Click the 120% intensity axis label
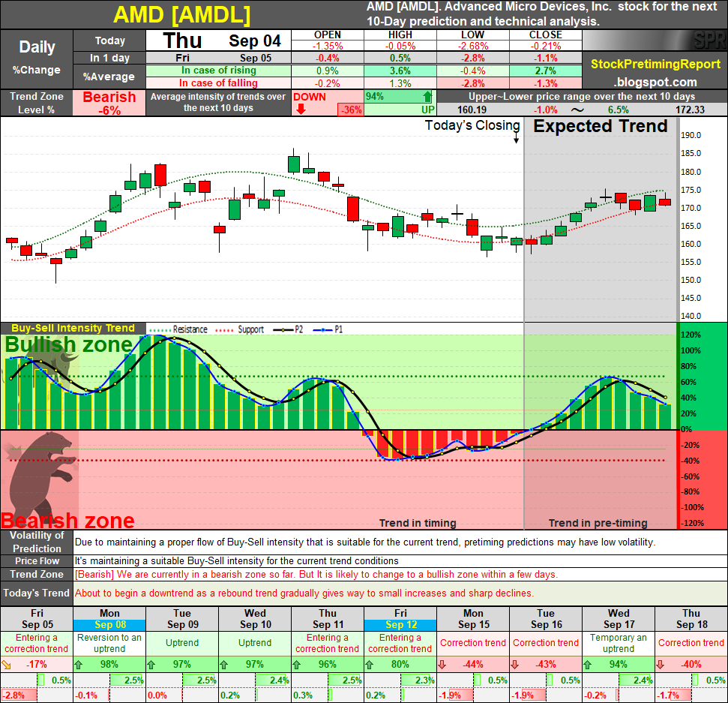Viewport: 728px width, 703px height. click(691, 335)
